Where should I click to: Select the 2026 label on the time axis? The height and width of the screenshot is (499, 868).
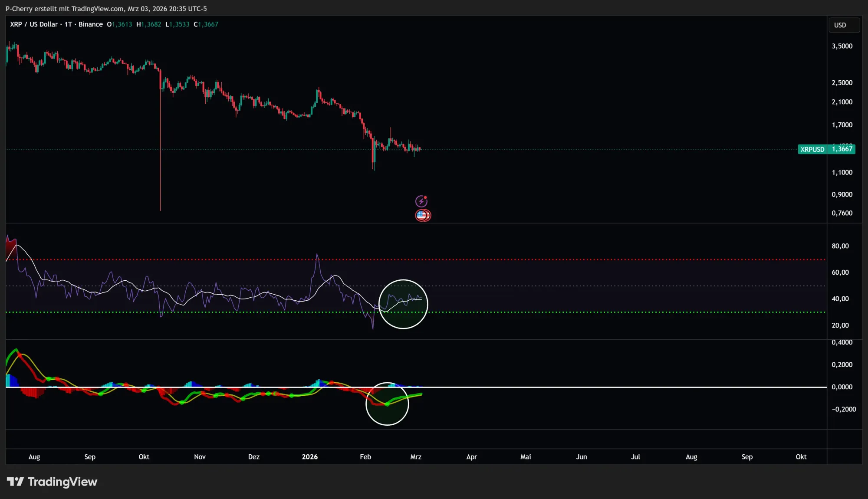pyautogui.click(x=309, y=457)
